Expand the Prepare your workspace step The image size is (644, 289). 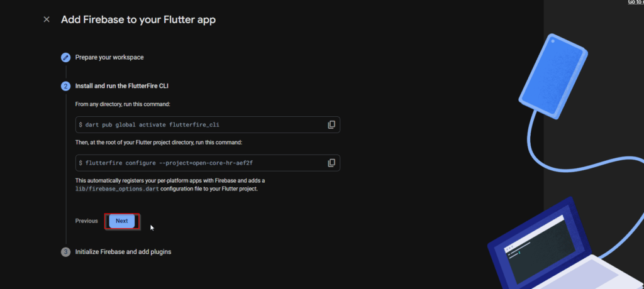(x=109, y=57)
